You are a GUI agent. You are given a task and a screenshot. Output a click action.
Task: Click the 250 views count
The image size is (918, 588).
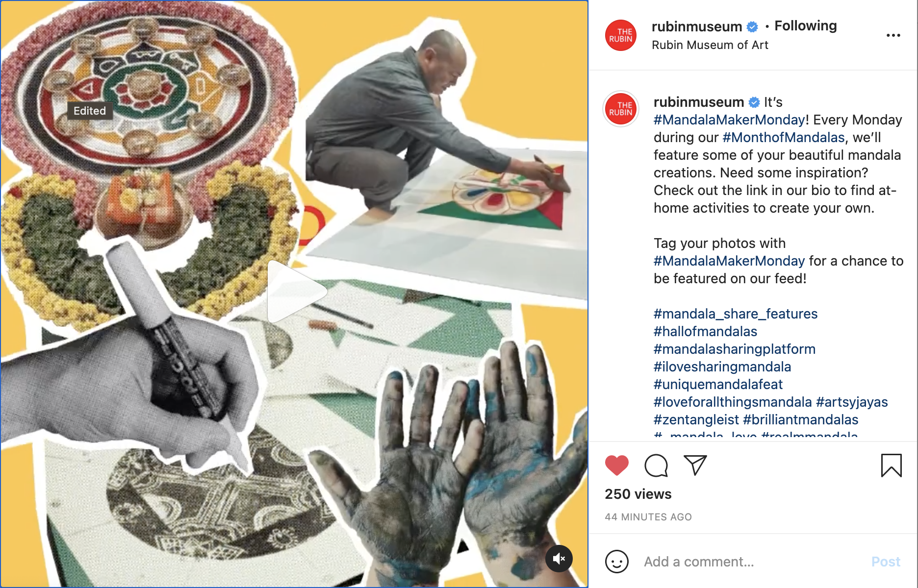[x=638, y=494]
